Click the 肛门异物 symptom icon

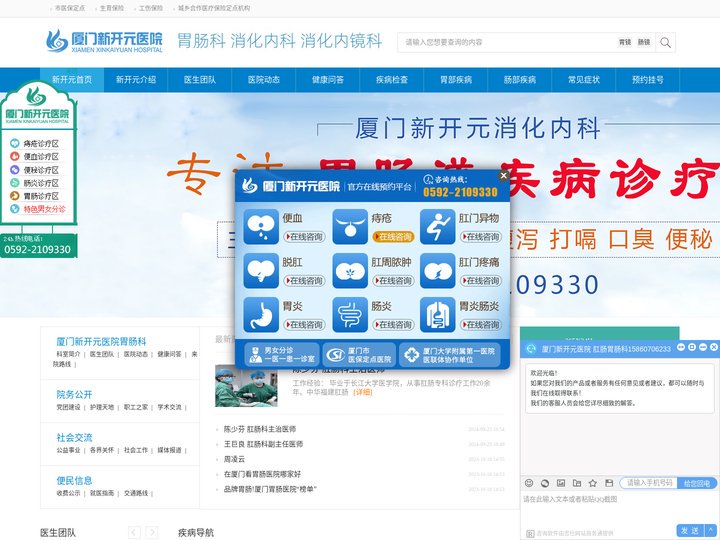[x=438, y=227]
